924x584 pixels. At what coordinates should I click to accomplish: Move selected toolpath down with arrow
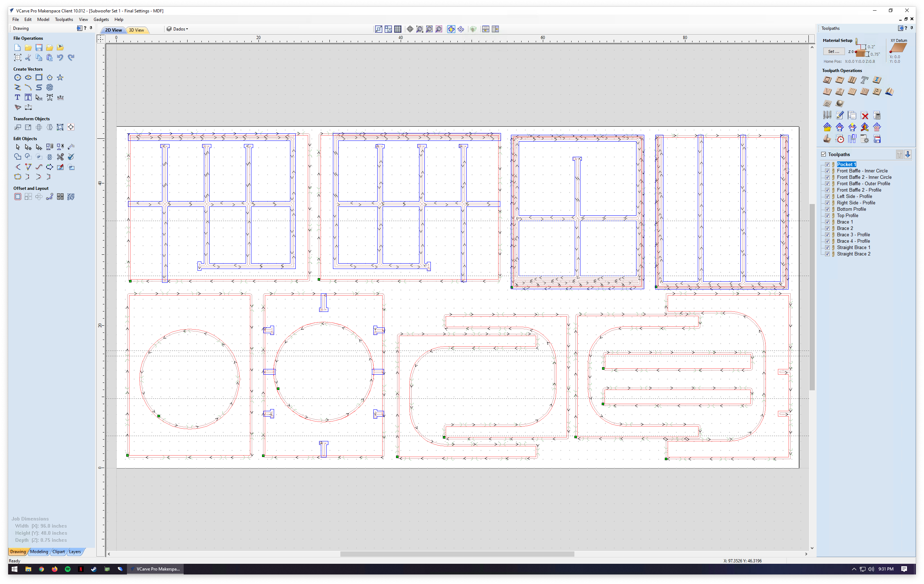click(x=907, y=154)
